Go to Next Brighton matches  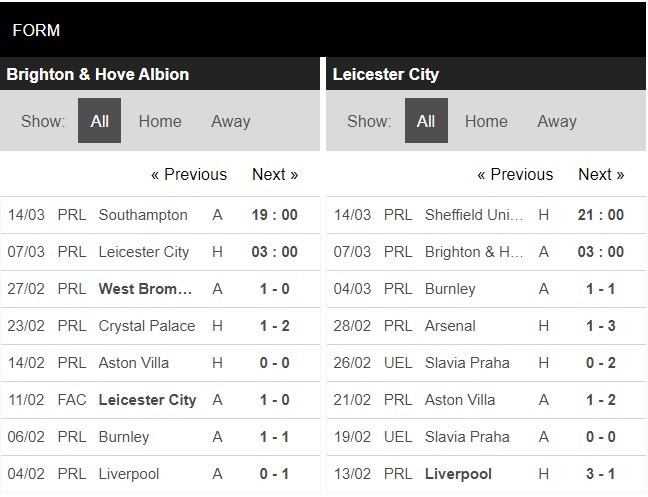pyautogui.click(x=275, y=174)
